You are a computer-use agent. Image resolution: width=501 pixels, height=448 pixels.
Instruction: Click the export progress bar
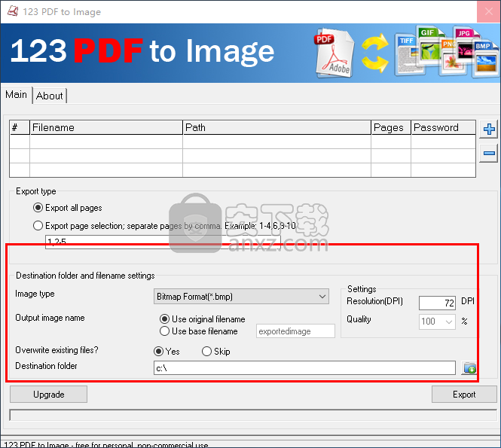(x=253, y=415)
